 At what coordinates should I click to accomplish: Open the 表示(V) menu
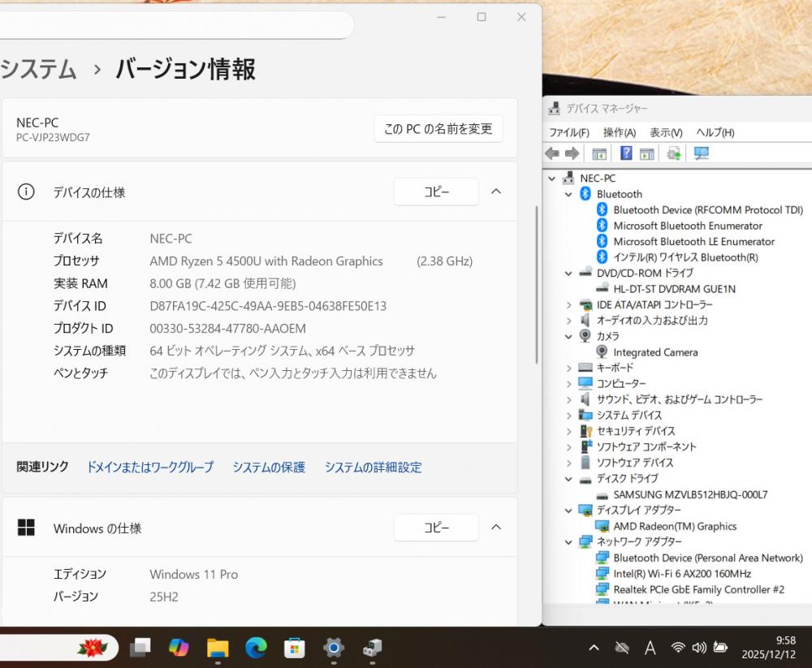click(665, 132)
